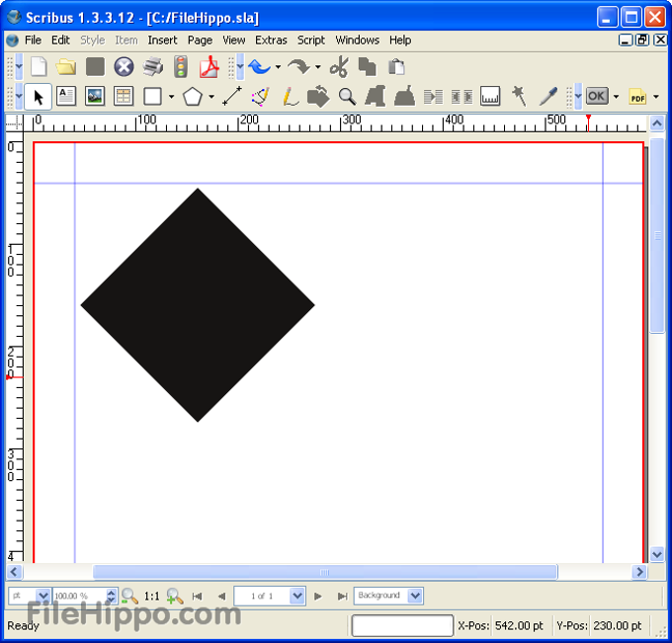Screen dimensions: 672x643
Task: Run the Preflight Verifier traffic light
Action: [180, 67]
